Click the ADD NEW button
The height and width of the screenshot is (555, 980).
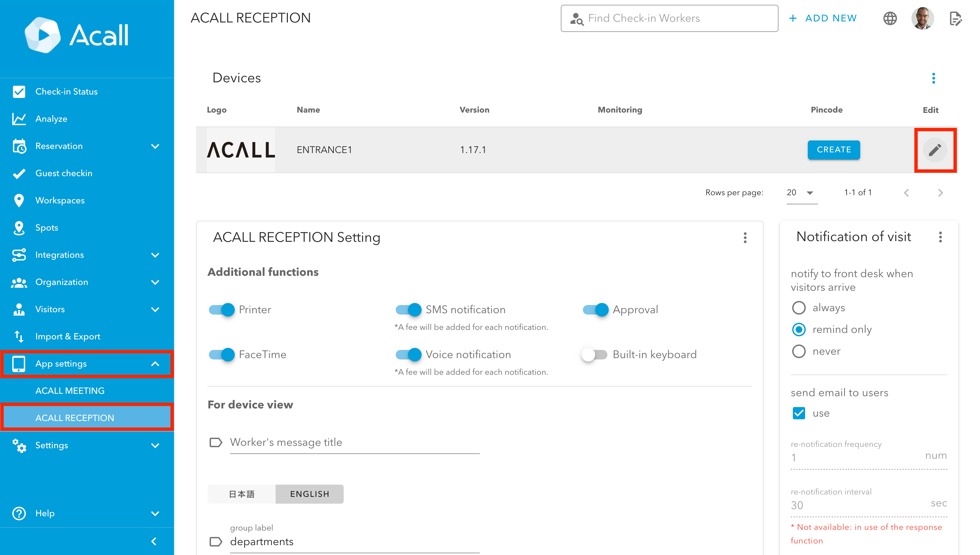coord(822,18)
